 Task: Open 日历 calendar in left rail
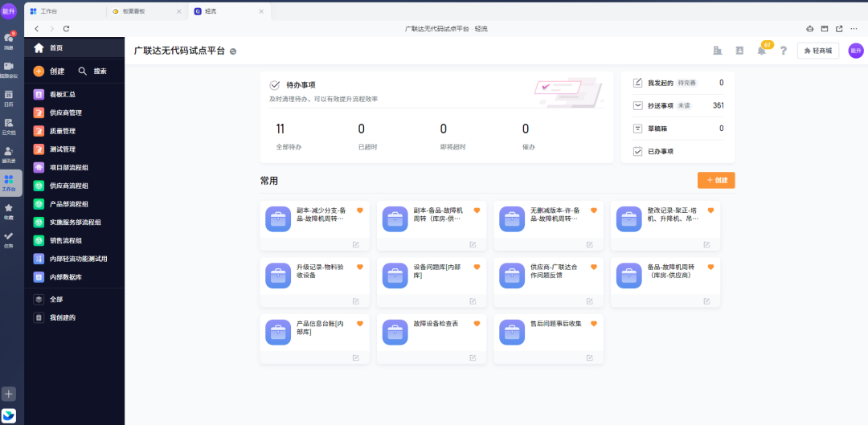pyautogui.click(x=9, y=98)
